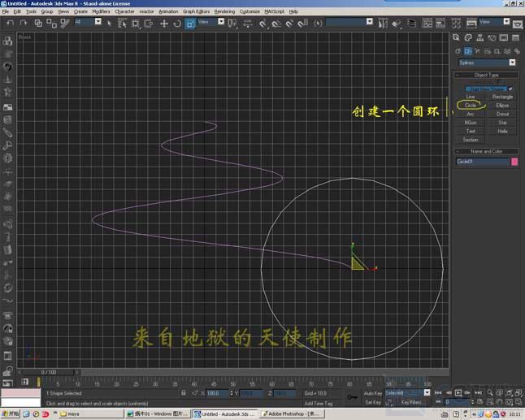Switch to Adobe Photoshop in the taskbar

pos(292,414)
